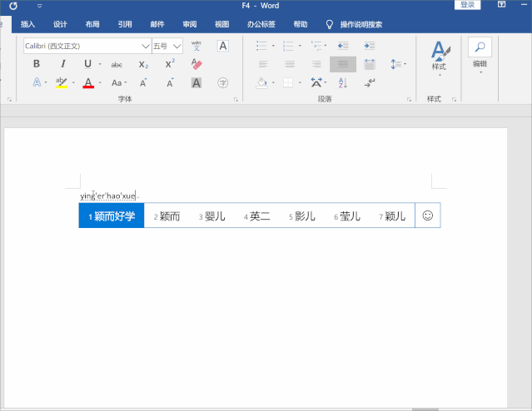
Task: Toggle justified text alignment
Action: tap(342, 64)
